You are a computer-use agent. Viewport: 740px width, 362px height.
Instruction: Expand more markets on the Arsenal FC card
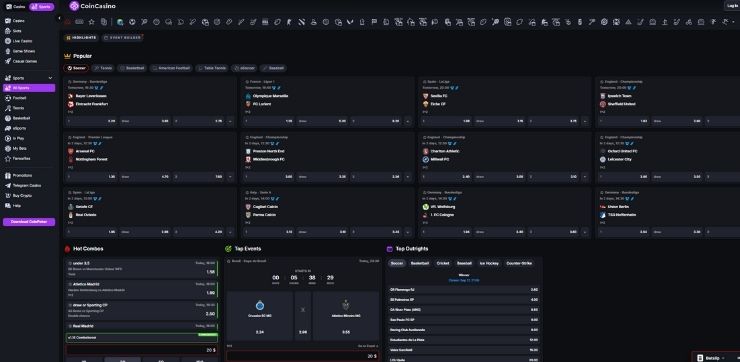230,177
